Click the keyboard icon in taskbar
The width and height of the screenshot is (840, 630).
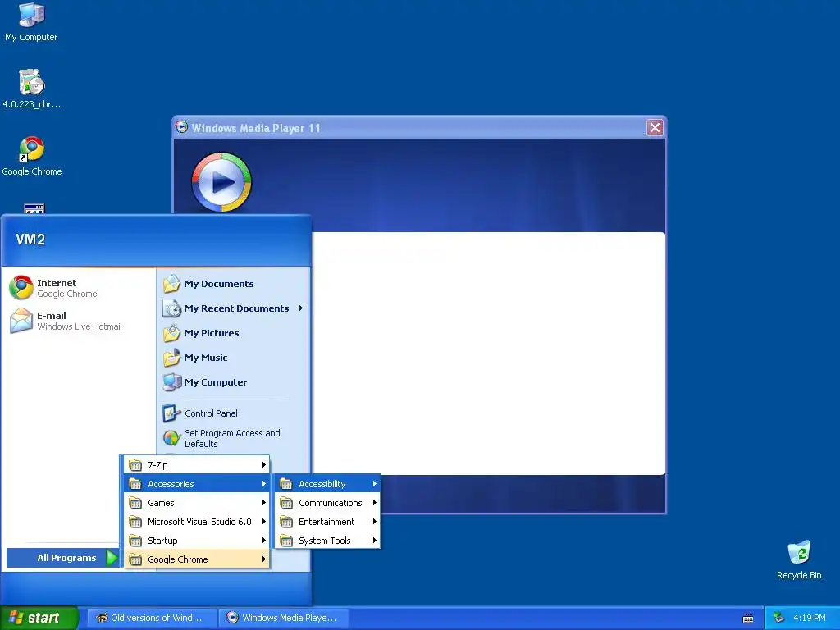[x=748, y=619]
